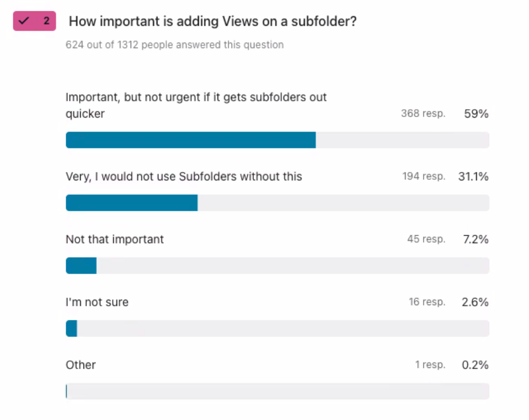Click the 7.2% blue result bar
Image resolution: width=529 pixels, height=420 pixels.
(x=81, y=265)
